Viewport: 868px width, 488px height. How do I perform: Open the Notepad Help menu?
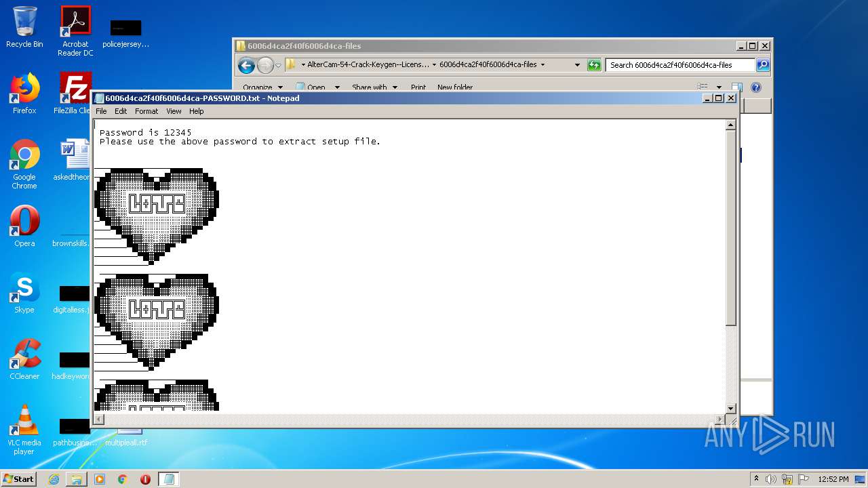(x=197, y=111)
